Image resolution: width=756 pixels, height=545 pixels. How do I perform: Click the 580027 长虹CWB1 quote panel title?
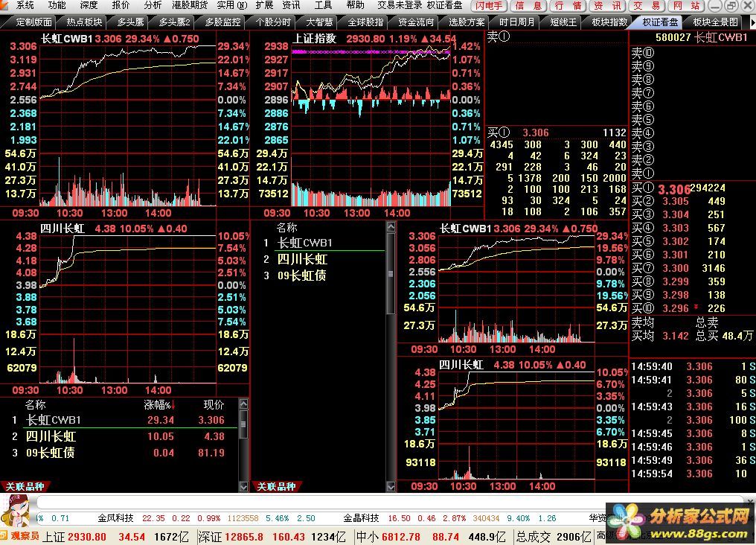[x=702, y=38]
